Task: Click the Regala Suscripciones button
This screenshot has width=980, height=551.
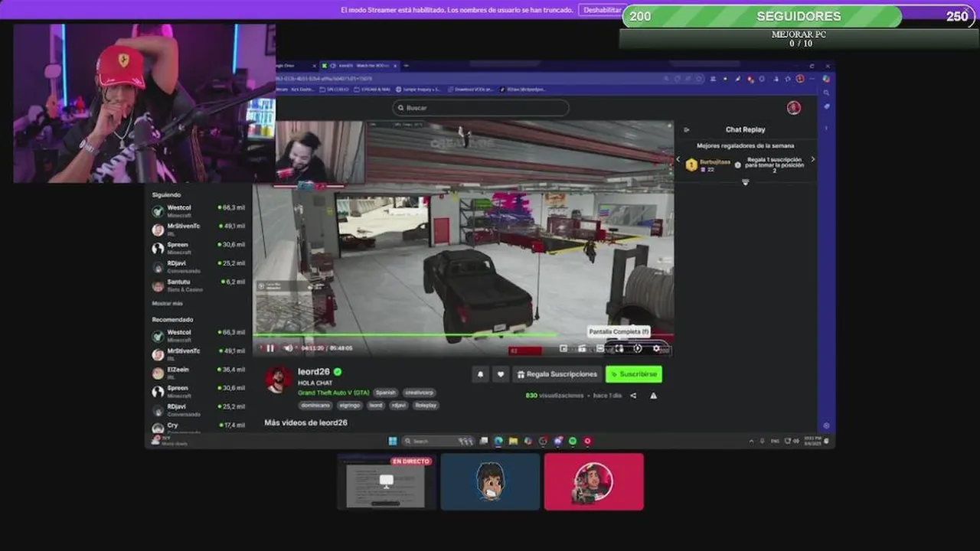Action: [557, 374]
